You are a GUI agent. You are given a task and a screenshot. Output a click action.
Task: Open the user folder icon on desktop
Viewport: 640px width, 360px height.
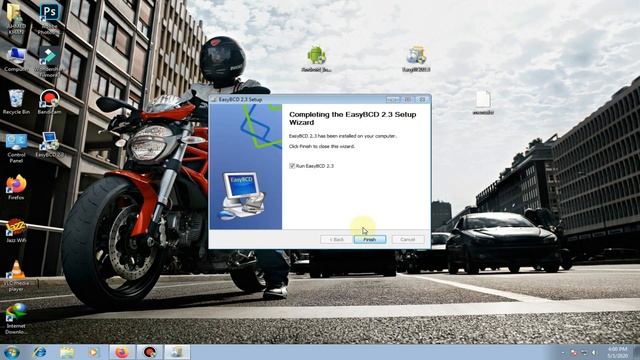point(16,18)
